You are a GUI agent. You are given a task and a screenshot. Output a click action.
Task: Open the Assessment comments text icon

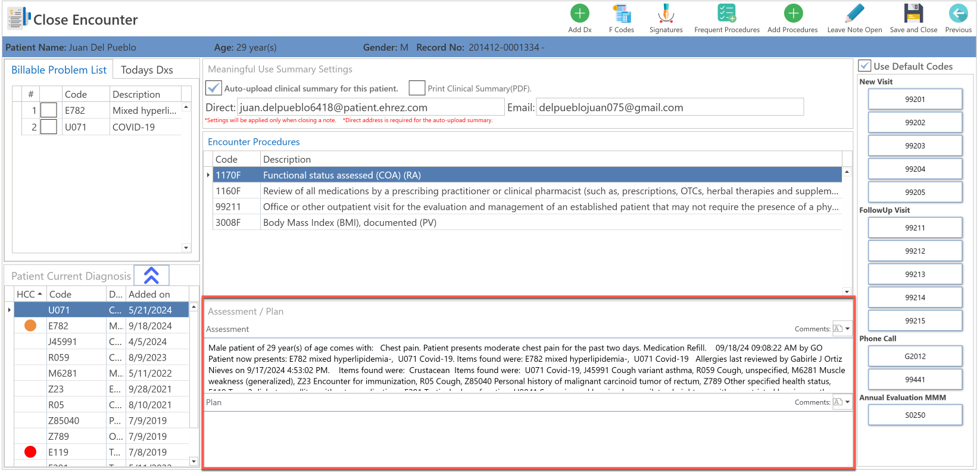(837, 328)
